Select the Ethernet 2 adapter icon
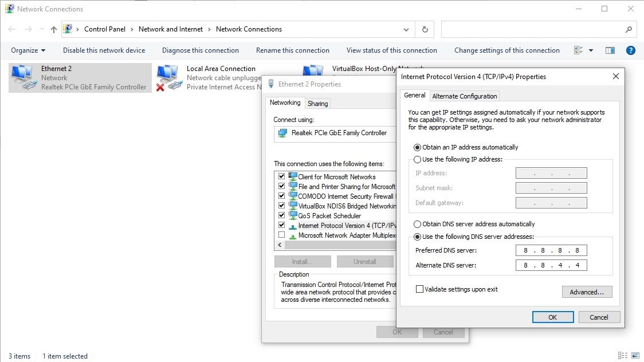644x362 pixels. (23, 77)
